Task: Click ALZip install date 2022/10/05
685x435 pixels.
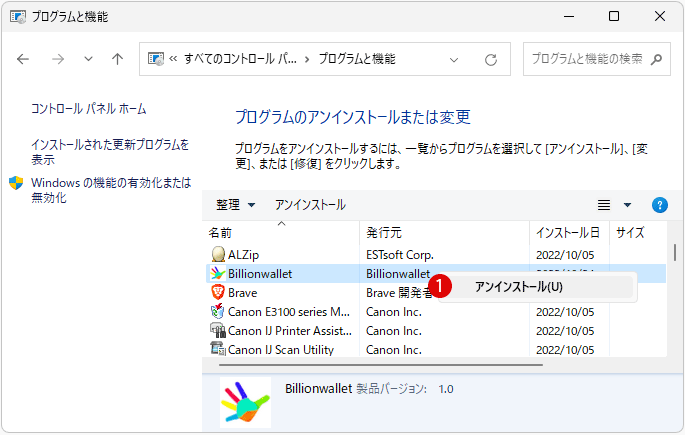Action: [565, 255]
